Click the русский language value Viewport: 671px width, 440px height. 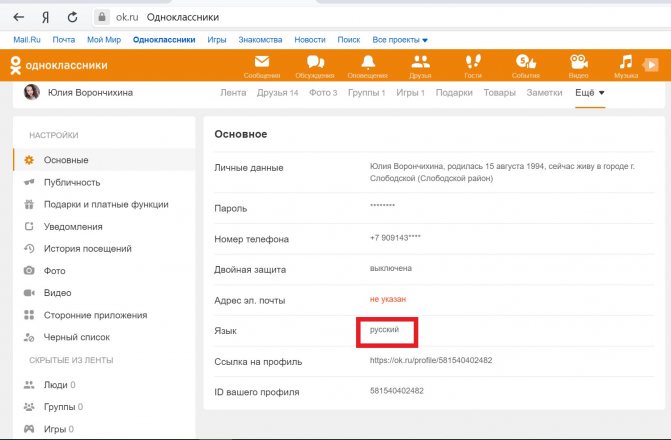click(384, 330)
